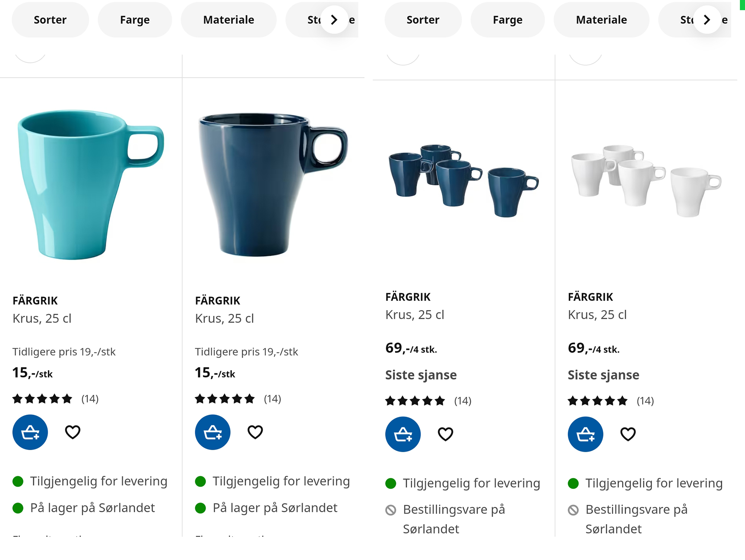Open the white 4-pack mugs image

click(x=646, y=181)
